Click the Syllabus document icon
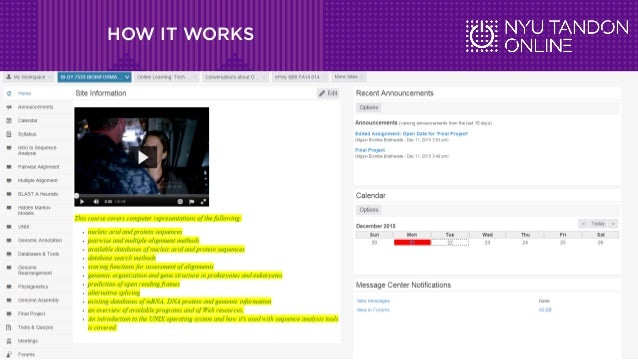Viewport: 638px width, 360px height. [x=9, y=134]
